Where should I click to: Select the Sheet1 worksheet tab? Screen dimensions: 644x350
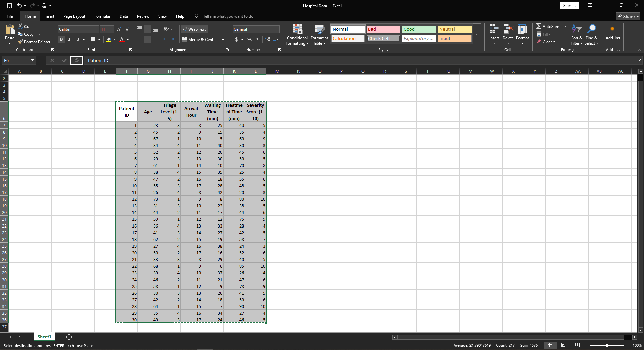pyautogui.click(x=44, y=337)
